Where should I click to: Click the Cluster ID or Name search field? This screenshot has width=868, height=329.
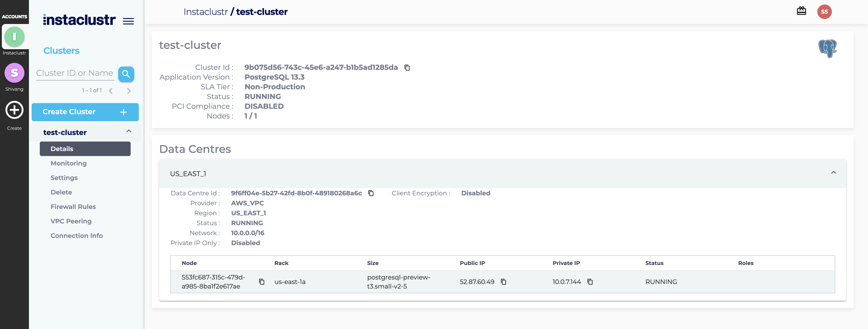coord(75,73)
